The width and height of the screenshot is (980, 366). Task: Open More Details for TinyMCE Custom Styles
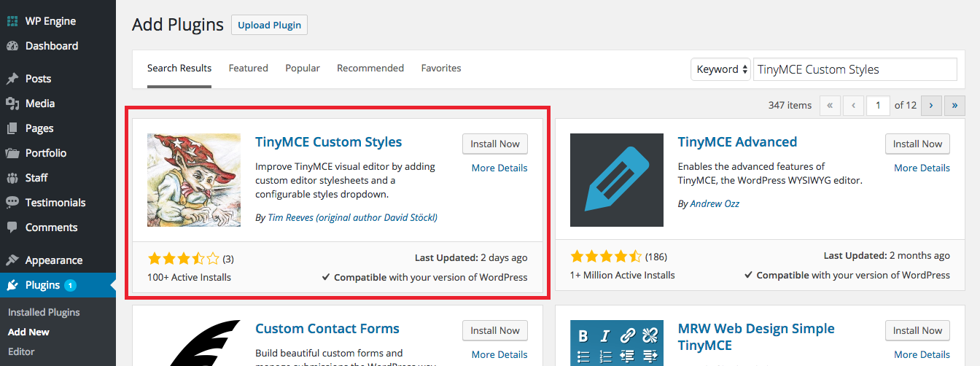(499, 168)
